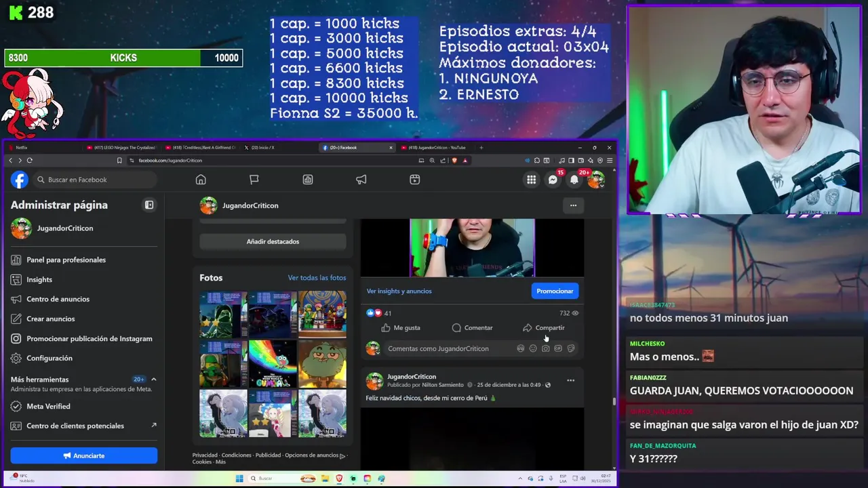
Task: Insert an emoji in comment box
Action: tap(533, 348)
